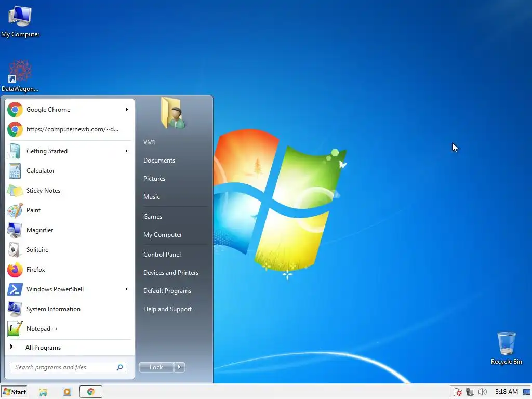The height and width of the screenshot is (399, 532).
Task: Click the search magnifier icon
Action: click(x=120, y=367)
